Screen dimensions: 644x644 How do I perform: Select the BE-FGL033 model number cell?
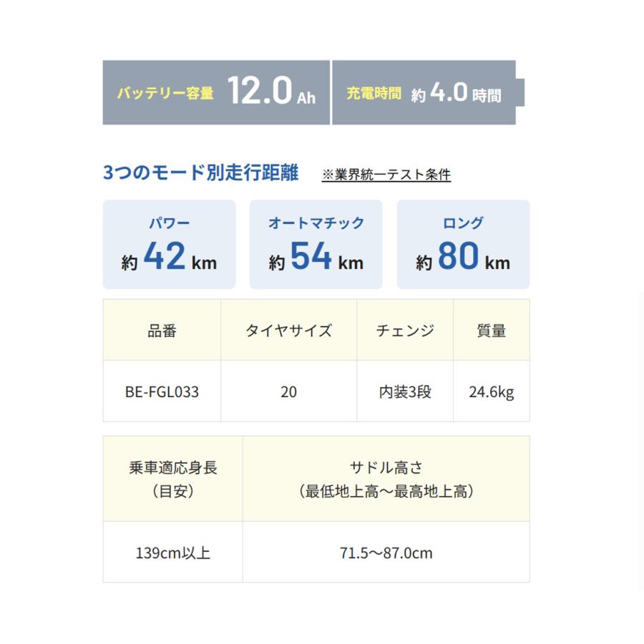[162, 392]
